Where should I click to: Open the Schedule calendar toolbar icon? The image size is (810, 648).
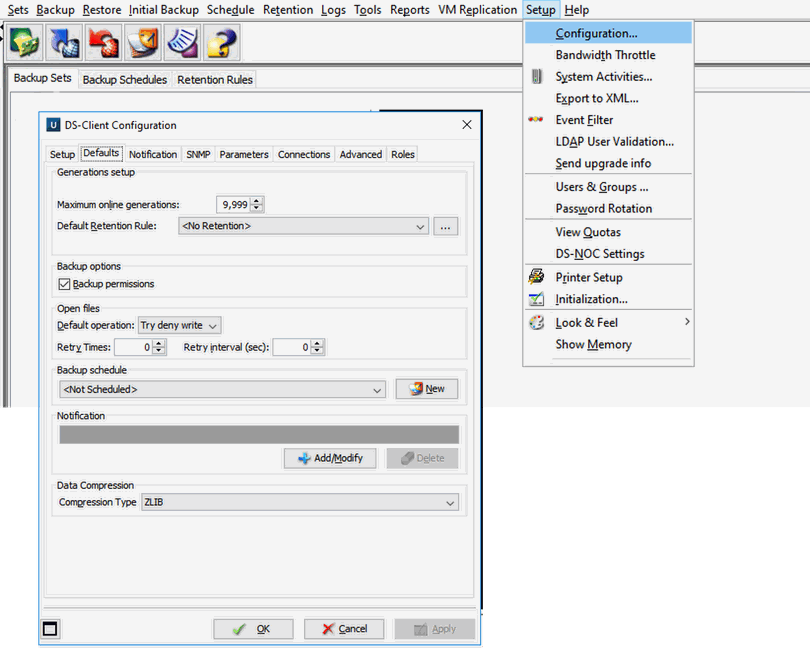[143, 42]
